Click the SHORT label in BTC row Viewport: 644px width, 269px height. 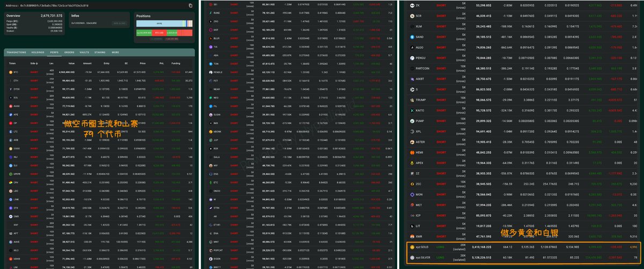click(34, 72)
